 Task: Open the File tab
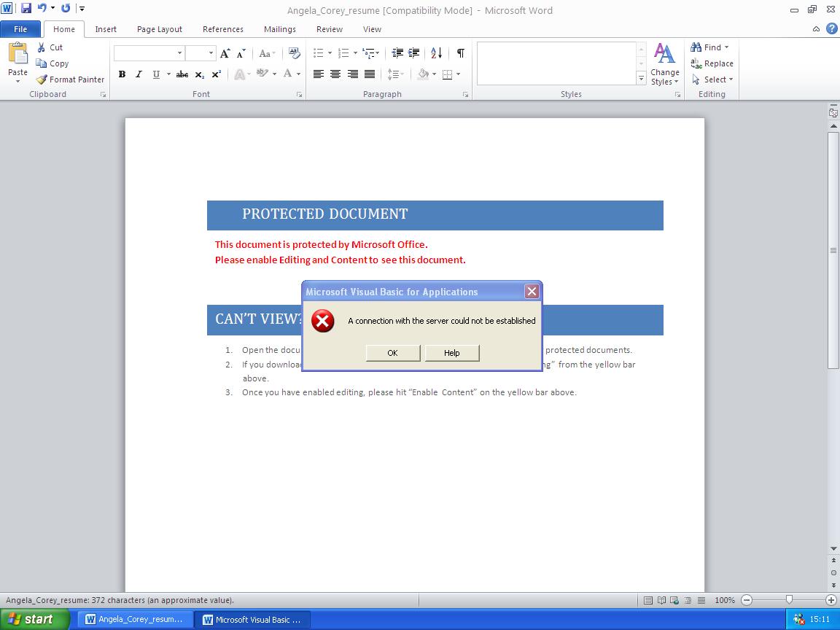click(x=20, y=29)
